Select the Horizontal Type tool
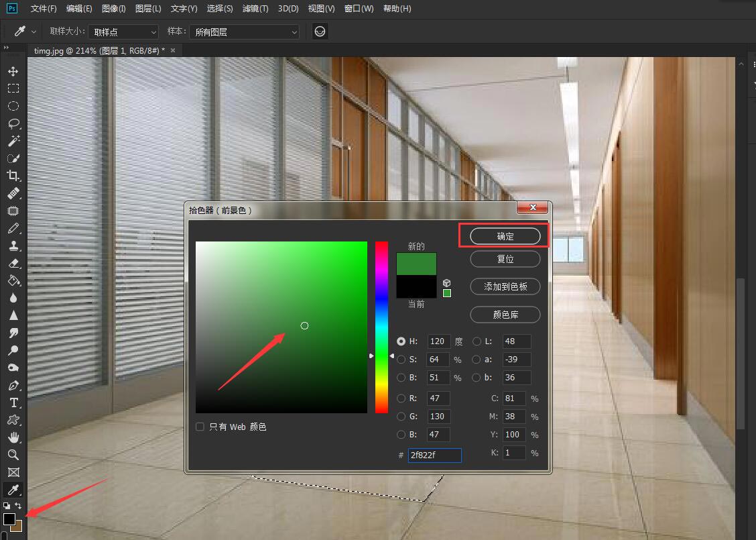The image size is (756, 540). coord(13,402)
